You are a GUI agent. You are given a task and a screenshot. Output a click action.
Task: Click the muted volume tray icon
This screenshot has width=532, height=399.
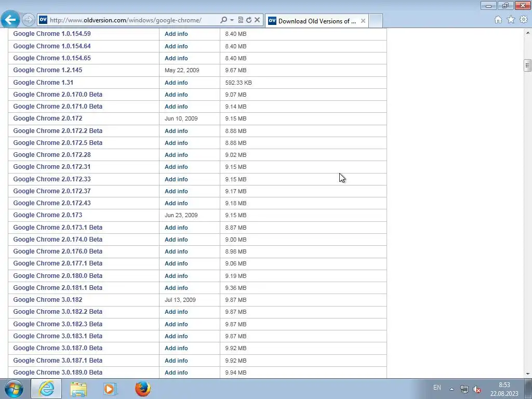[477, 389]
